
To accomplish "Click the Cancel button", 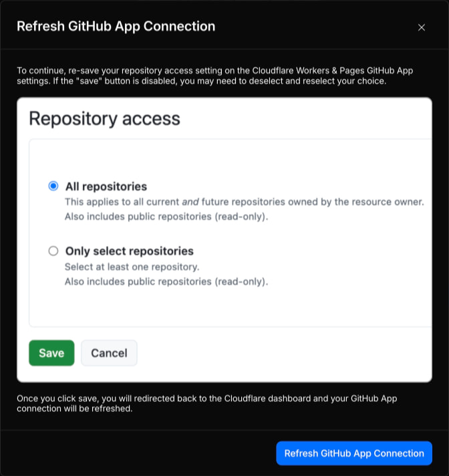I will [x=109, y=353].
